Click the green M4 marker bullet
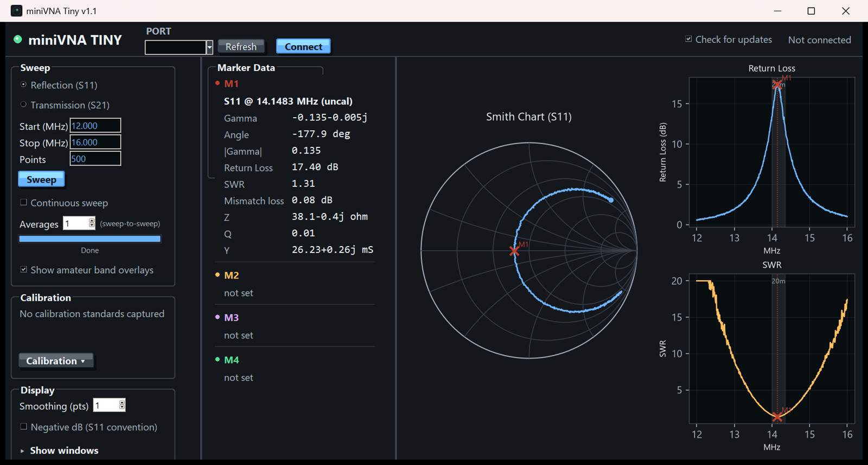The height and width of the screenshot is (465, 868). 218,359
